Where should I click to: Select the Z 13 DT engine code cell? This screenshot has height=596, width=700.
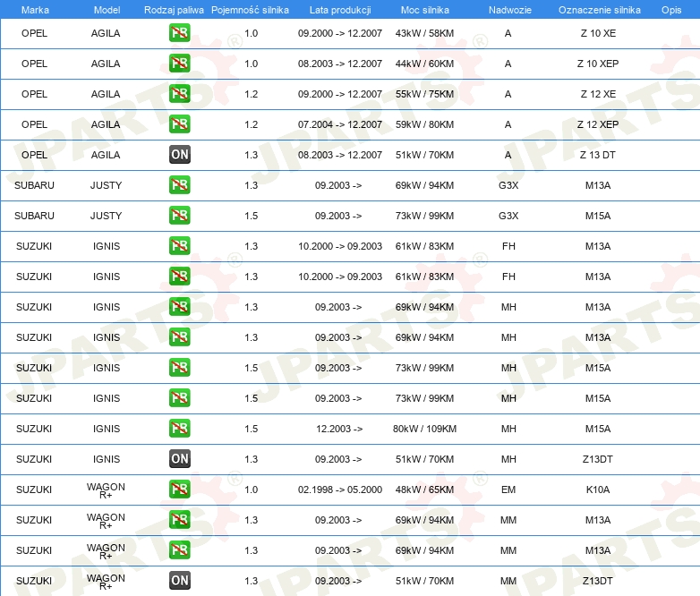coord(598,155)
